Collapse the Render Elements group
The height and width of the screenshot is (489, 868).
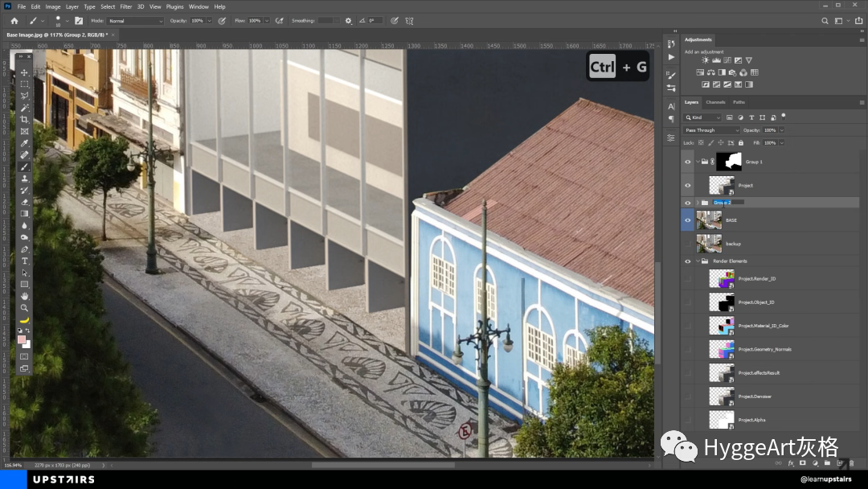698,261
